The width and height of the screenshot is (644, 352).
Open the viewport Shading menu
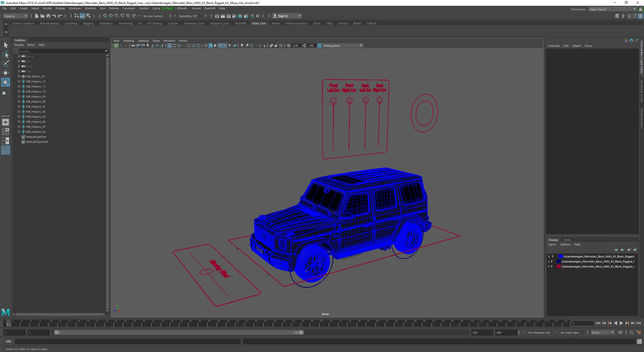(x=129, y=41)
